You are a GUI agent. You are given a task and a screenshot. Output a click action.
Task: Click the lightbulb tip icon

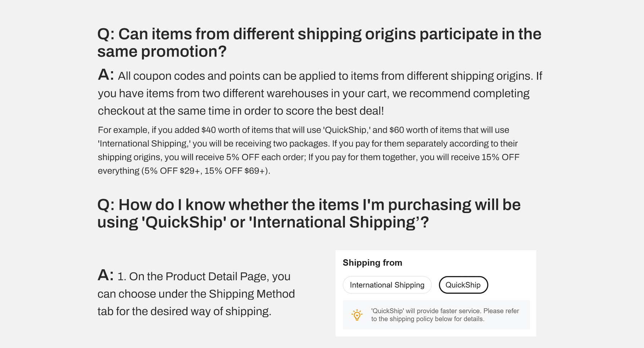(356, 314)
